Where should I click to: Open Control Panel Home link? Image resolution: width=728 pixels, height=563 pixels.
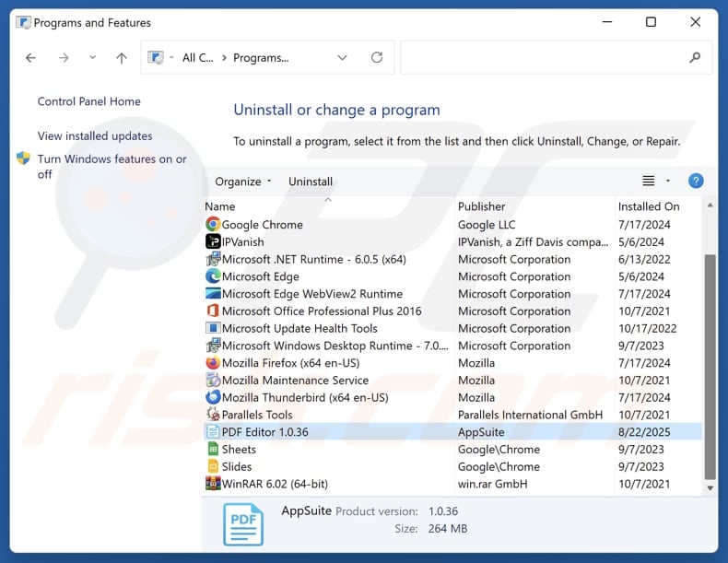click(89, 101)
